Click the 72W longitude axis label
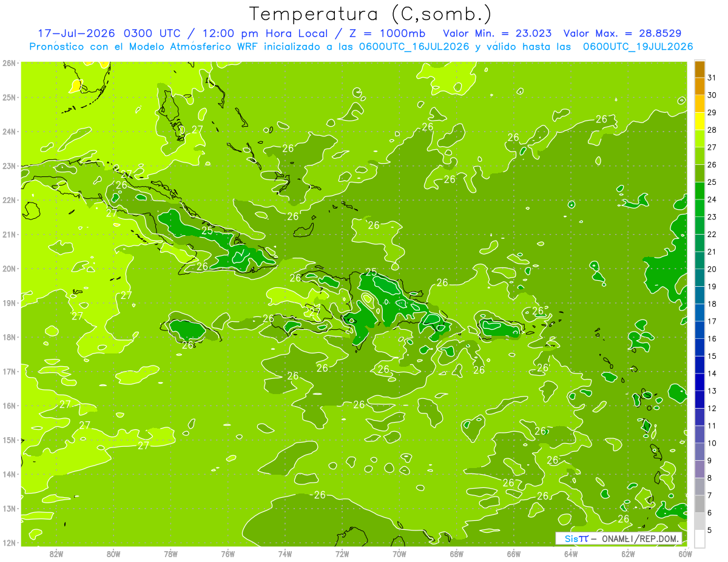This screenshot has height=562, width=728. 342,554
